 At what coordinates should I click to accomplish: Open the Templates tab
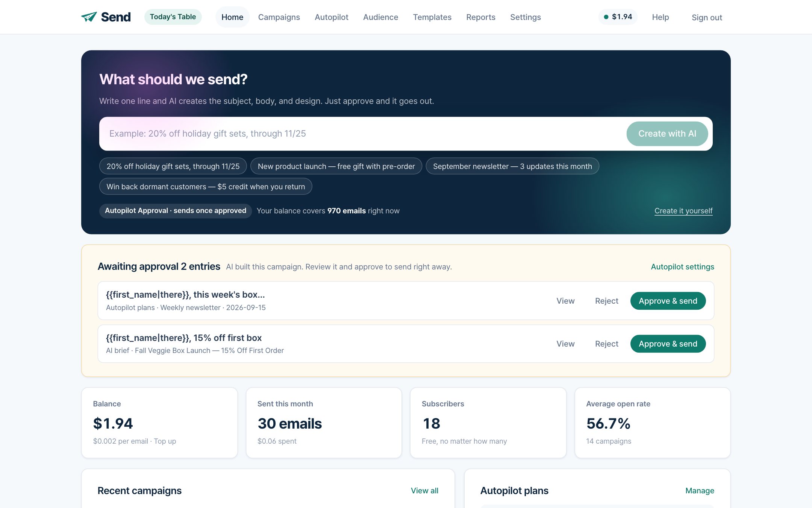[432, 17]
